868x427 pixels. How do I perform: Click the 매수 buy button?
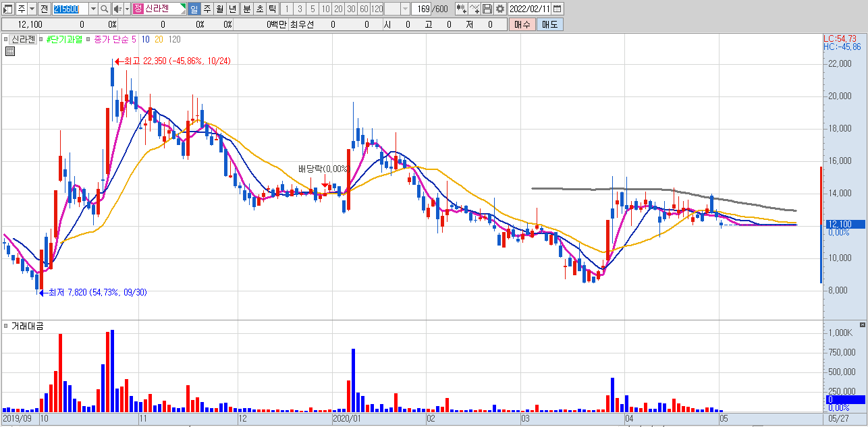[522, 24]
